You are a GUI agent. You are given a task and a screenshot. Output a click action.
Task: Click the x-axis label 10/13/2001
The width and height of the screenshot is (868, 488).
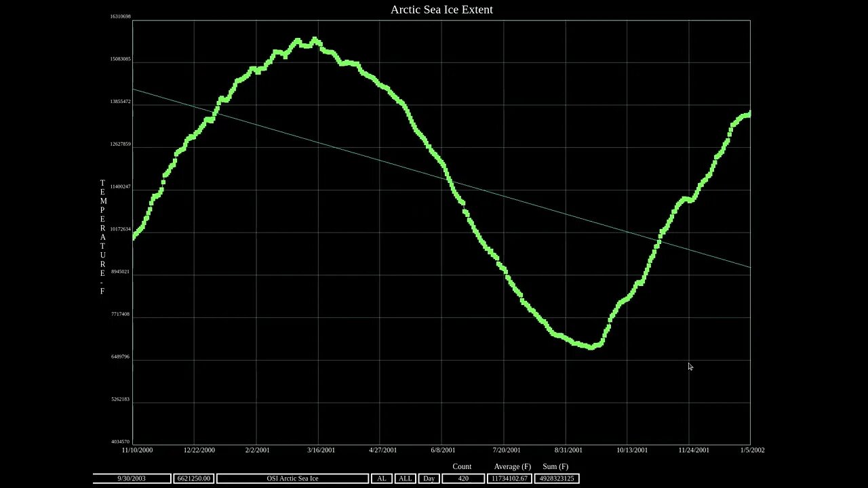tap(632, 450)
